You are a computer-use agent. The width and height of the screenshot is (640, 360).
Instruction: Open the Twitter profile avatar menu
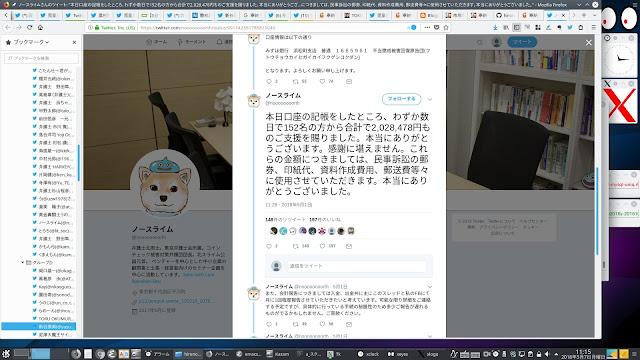click(496, 42)
